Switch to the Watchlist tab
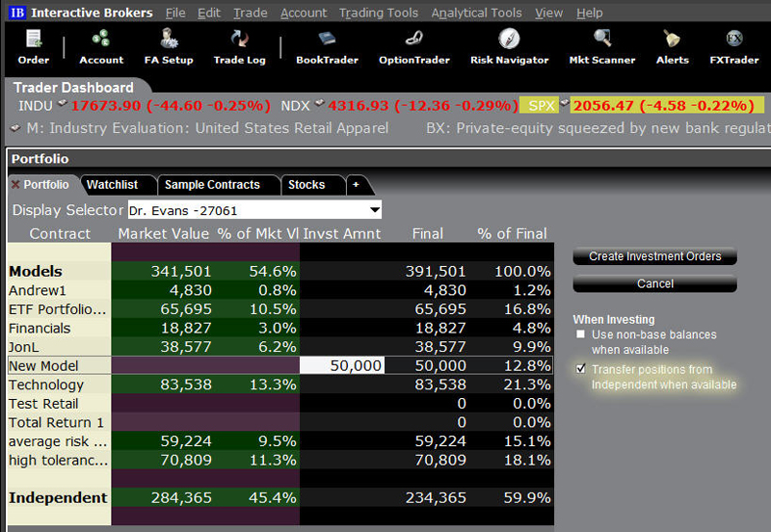 click(x=112, y=185)
